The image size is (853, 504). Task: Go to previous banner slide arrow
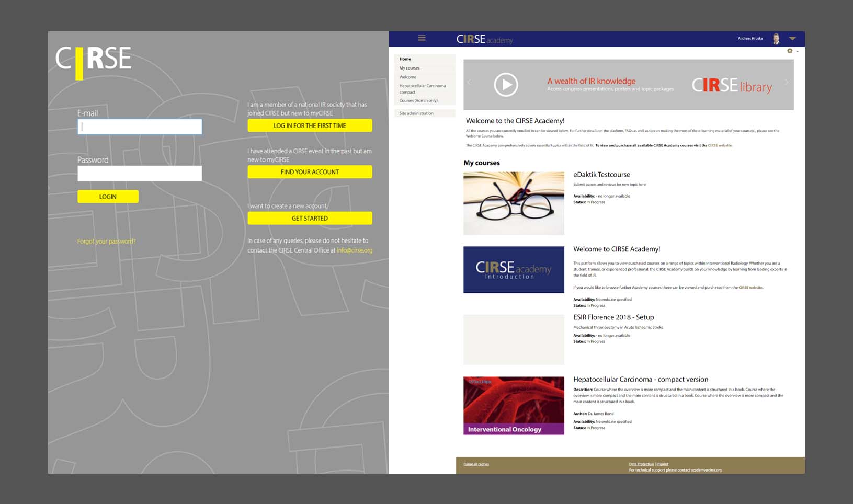coord(469,82)
